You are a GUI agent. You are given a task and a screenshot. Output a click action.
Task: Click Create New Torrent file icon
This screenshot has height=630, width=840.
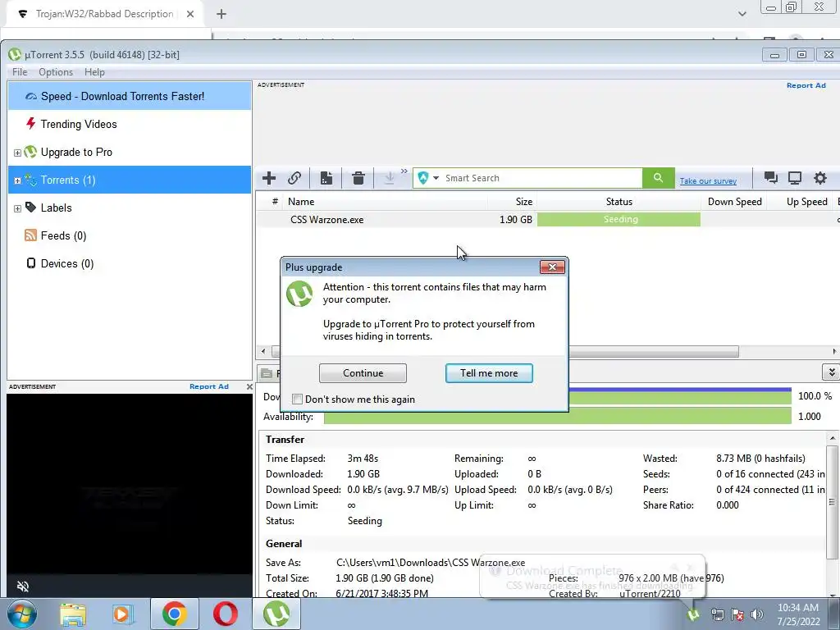coord(326,178)
